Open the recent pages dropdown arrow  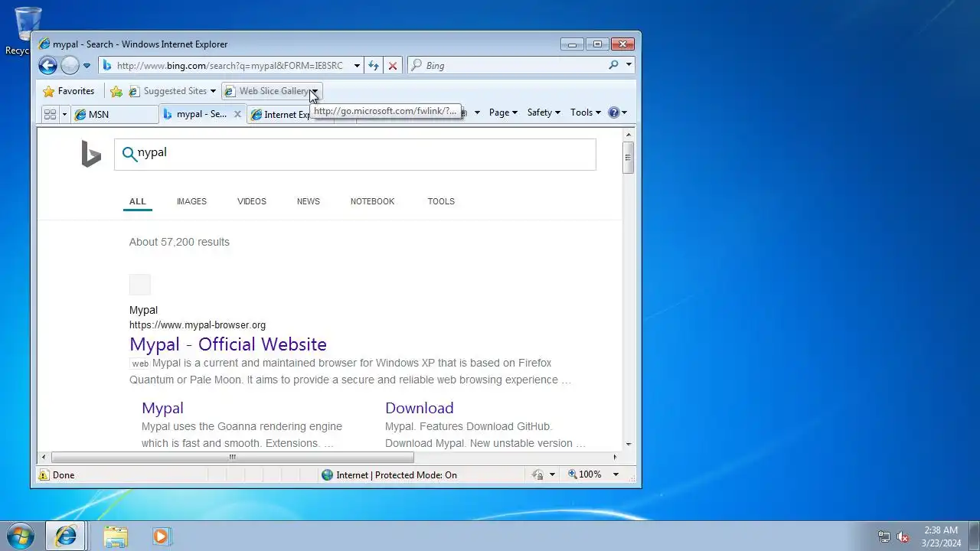coord(87,66)
